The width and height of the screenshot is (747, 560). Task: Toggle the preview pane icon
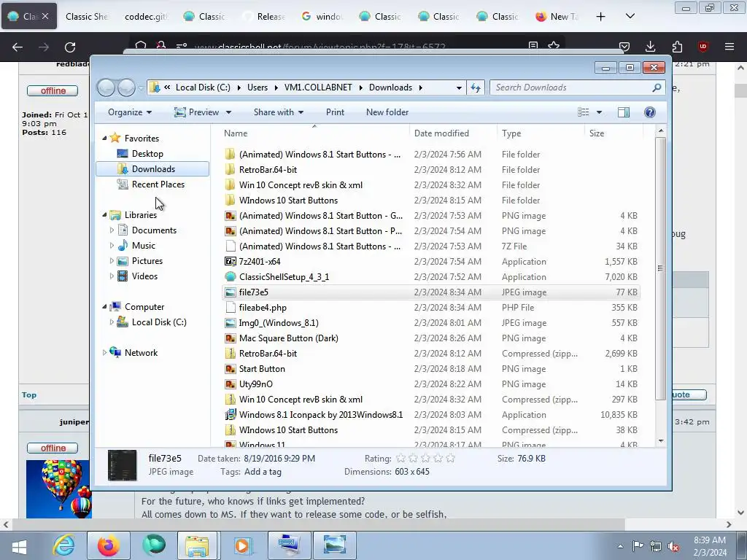(x=623, y=112)
